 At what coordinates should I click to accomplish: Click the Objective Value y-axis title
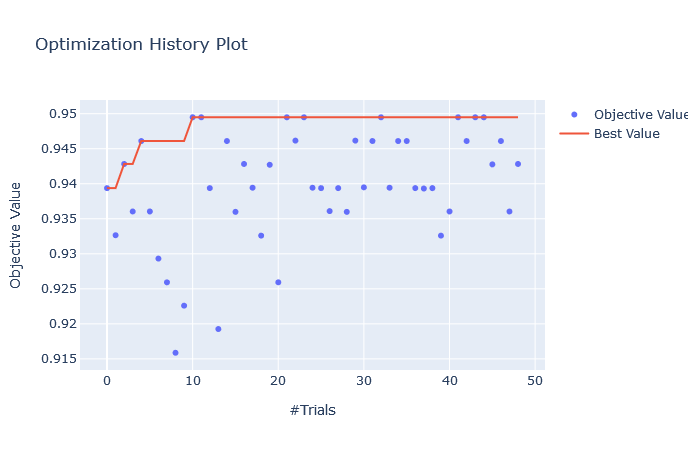pyautogui.click(x=16, y=235)
